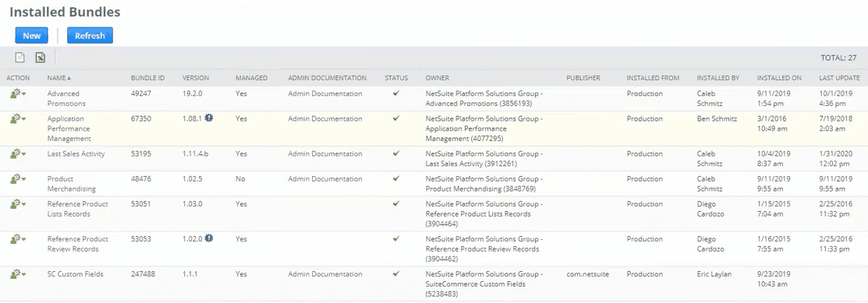
Task: Sort by the Last Update column header
Action: click(x=840, y=78)
